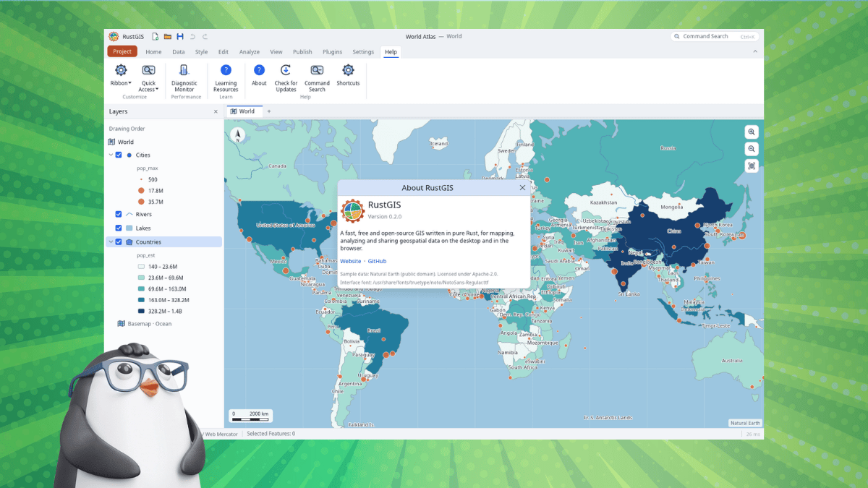
Task: Add a new map tab with plus
Action: (269, 111)
